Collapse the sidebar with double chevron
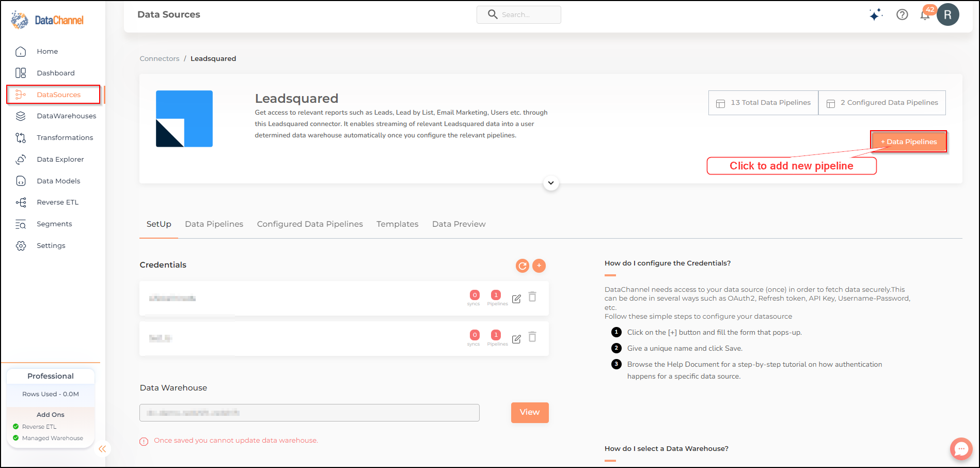This screenshot has height=468, width=980. (x=102, y=449)
